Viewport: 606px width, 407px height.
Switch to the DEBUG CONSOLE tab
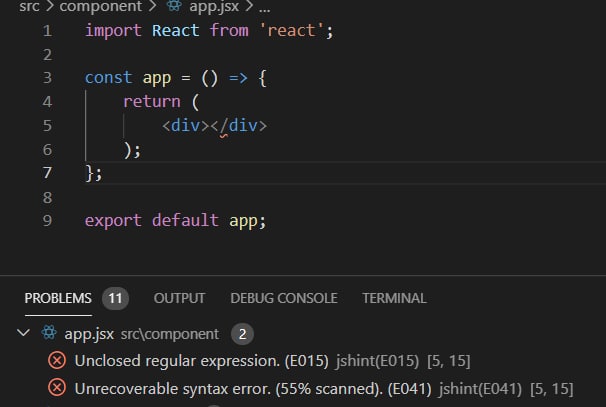284,298
